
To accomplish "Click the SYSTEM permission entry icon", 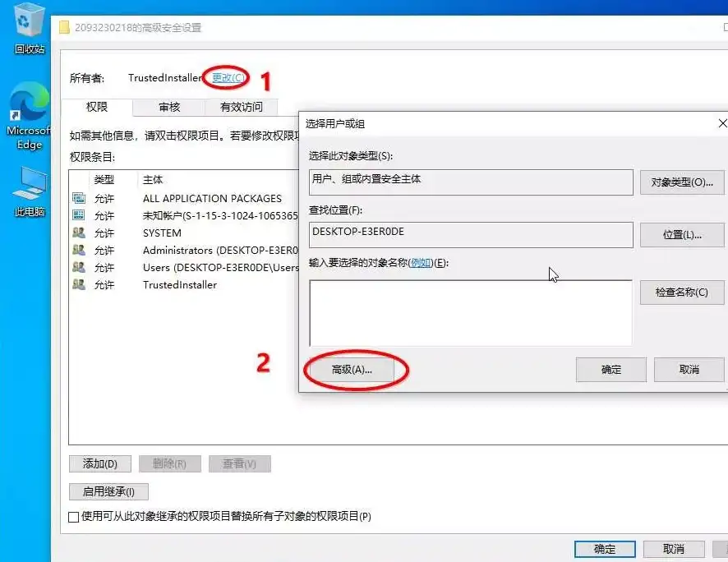I will click(79, 233).
